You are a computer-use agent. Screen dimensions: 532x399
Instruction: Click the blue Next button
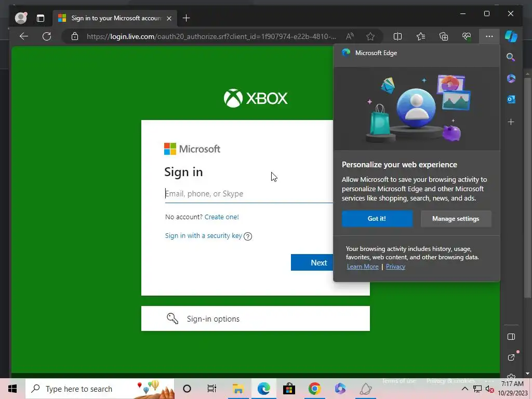(x=312, y=262)
